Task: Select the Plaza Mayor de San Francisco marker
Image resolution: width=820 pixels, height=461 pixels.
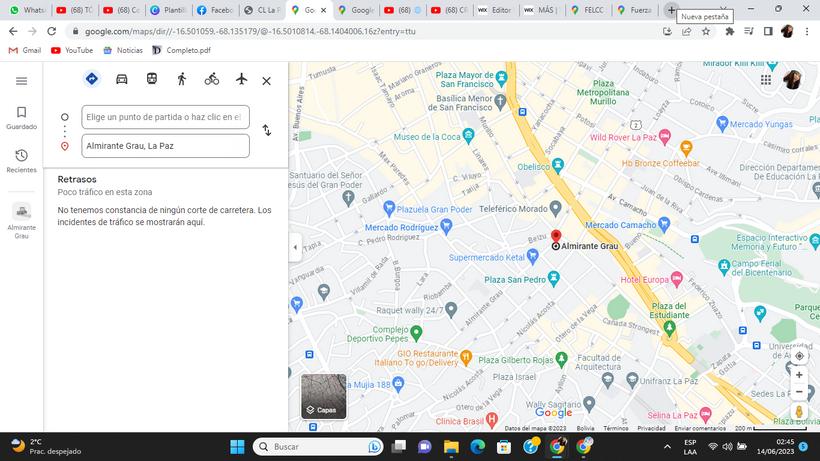Action: [x=501, y=79]
